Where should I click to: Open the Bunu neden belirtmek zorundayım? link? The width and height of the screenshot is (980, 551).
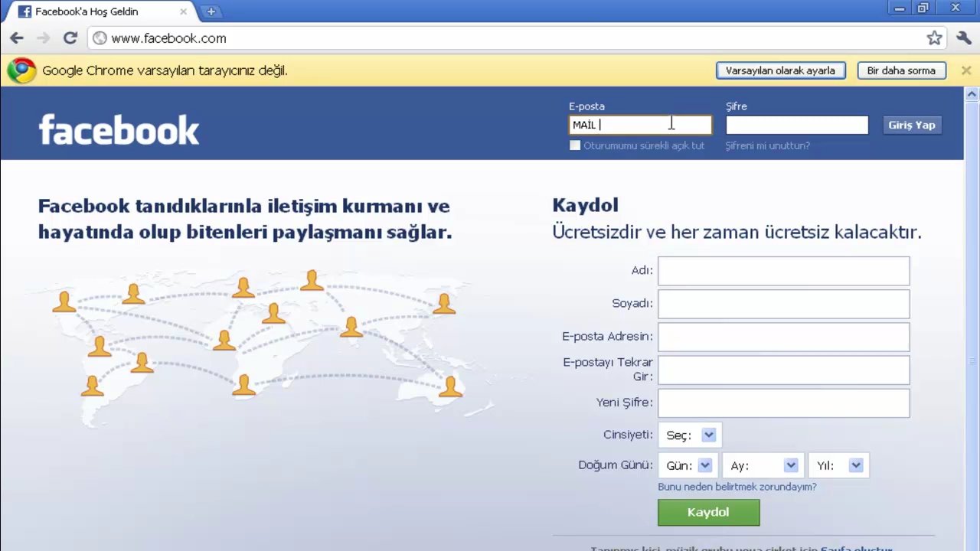tap(737, 487)
